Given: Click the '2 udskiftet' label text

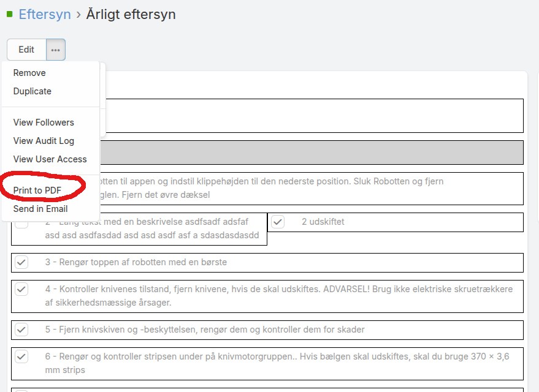Looking at the screenshot, I should pos(323,222).
